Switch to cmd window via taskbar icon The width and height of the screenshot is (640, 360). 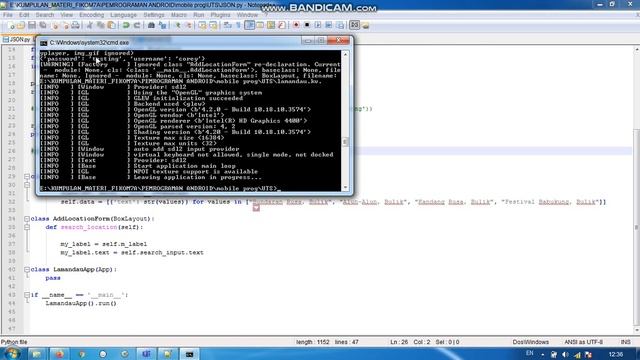tap(189, 354)
